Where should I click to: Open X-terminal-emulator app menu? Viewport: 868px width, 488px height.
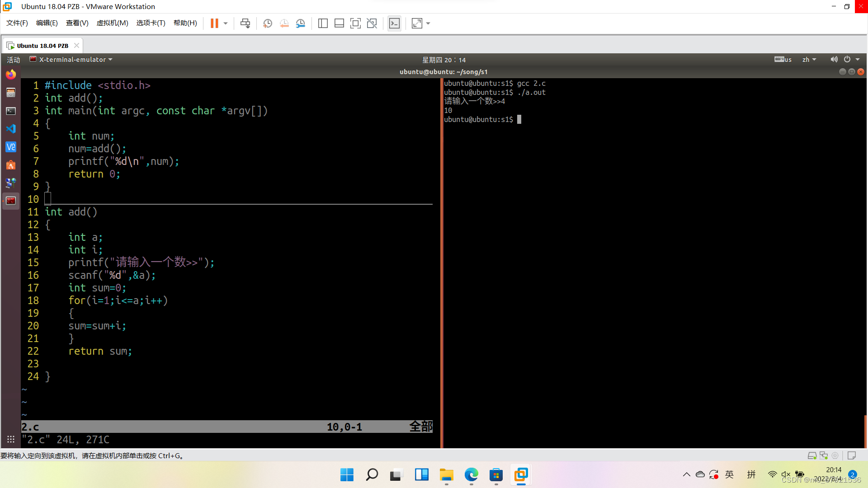71,60
